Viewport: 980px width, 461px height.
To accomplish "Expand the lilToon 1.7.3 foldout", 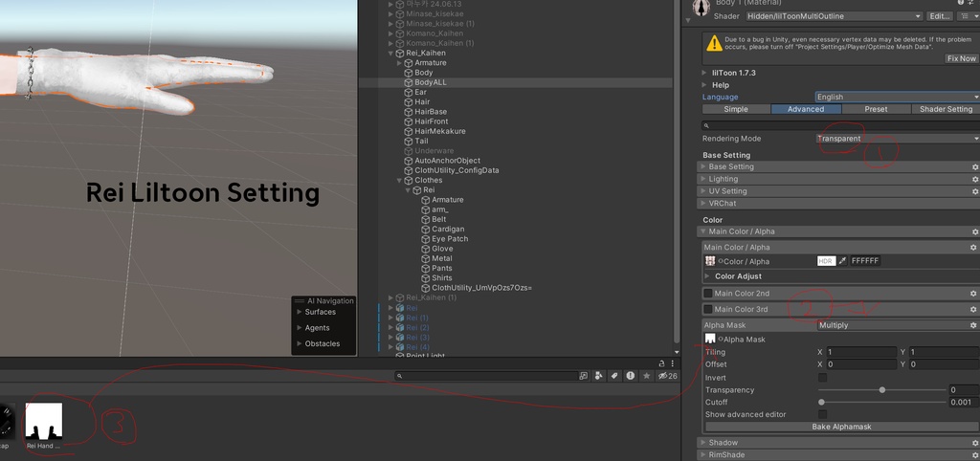I will tap(705, 73).
